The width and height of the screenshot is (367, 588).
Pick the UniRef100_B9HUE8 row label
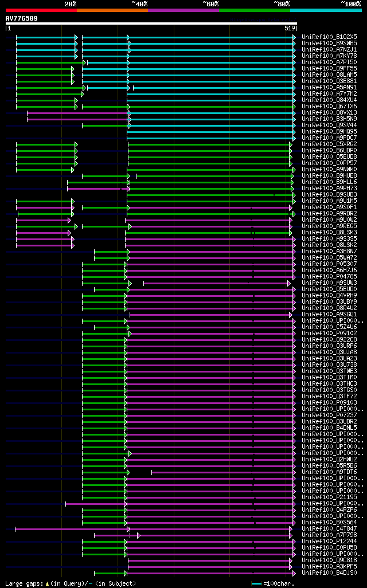(330, 176)
